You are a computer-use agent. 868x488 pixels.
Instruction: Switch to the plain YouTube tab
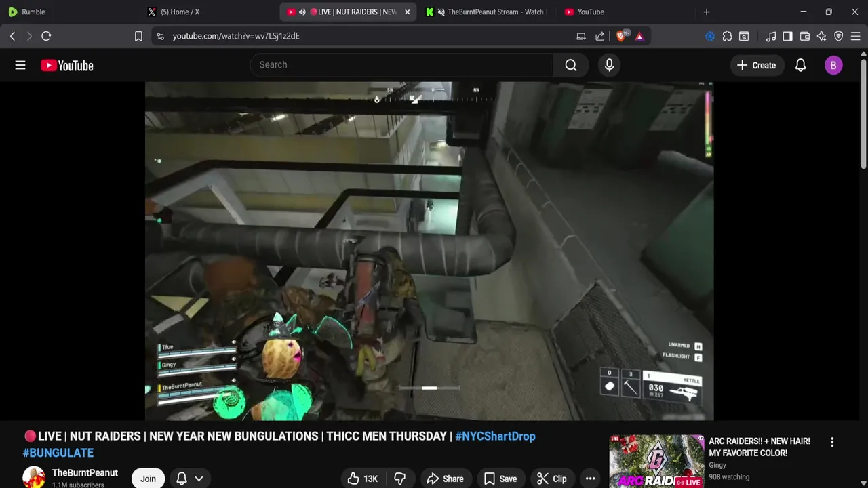point(626,12)
